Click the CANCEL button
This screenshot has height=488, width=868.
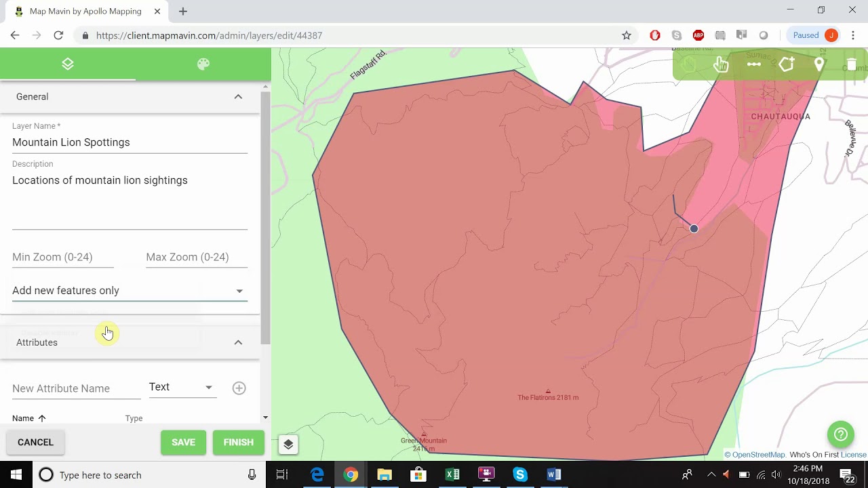[x=35, y=443]
